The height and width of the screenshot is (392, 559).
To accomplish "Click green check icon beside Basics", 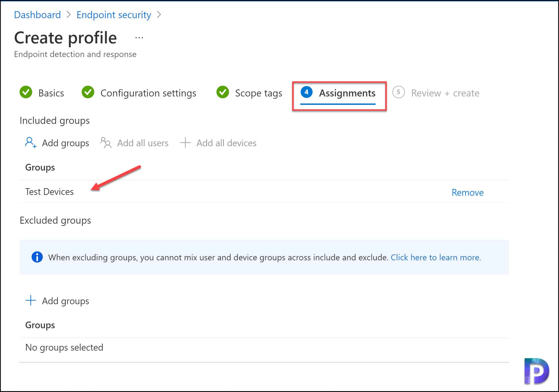I will pyautogui.click(x=26, y=92).
